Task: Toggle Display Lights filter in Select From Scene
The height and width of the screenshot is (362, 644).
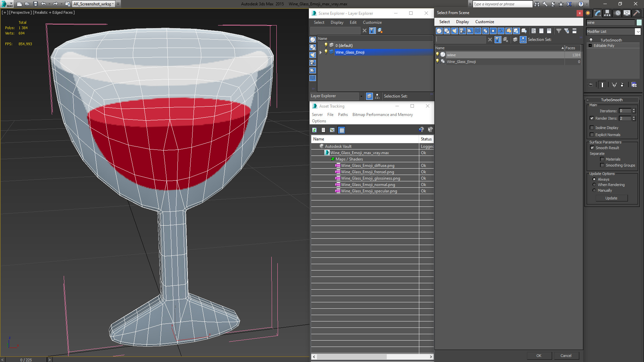Action: tap(454, 31)
